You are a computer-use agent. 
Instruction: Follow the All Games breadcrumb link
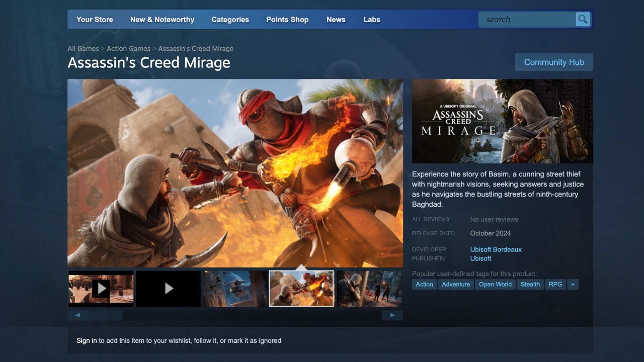(x=83, y=49)
